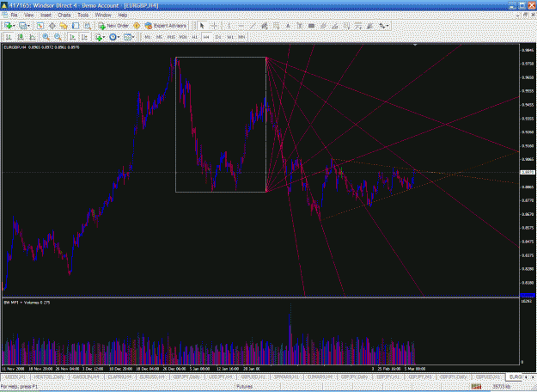This screenshot has width=537, height=392.
Task: Zoom out of the chart
Action: [x=58, y=37]
